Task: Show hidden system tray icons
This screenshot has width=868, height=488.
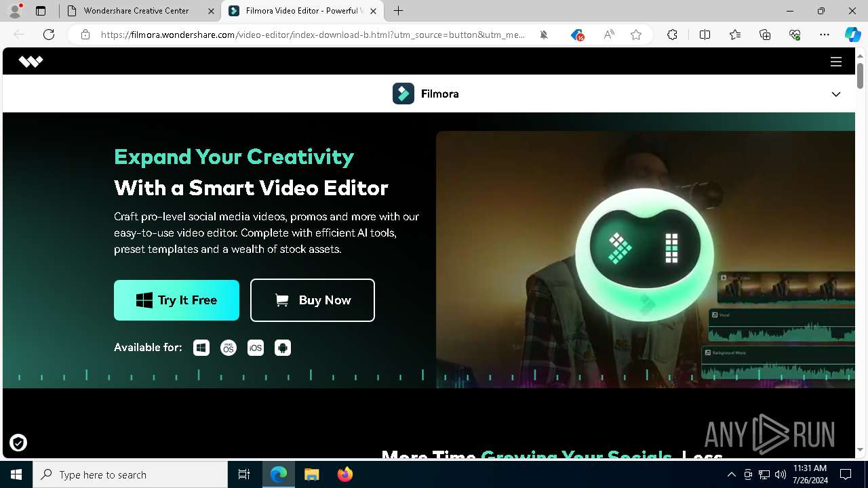Action: pos(732,474)
